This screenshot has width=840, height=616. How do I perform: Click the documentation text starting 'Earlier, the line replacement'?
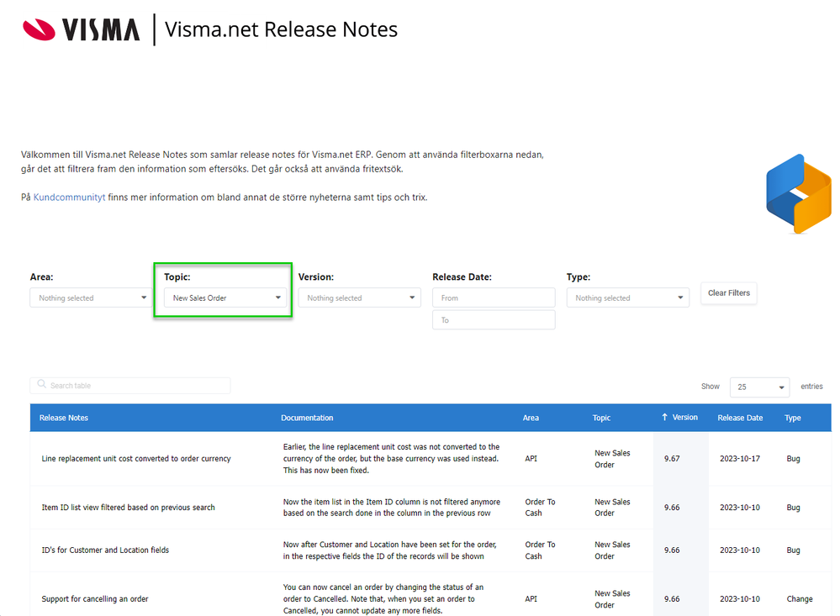pyautogui.click(x=391, y=459)
